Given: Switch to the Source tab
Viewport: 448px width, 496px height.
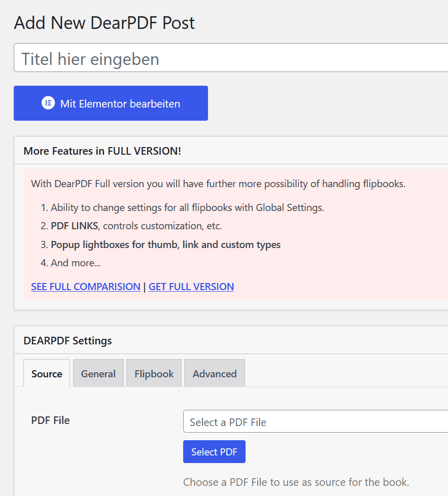Looking at the screenshot, I should pos(47,374).
